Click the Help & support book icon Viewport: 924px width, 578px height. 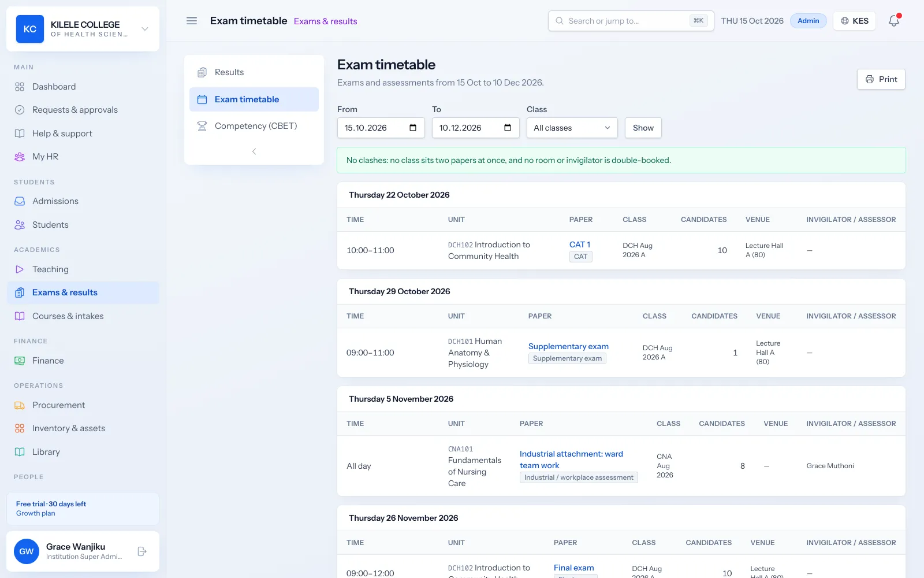(x=20, y=134)
